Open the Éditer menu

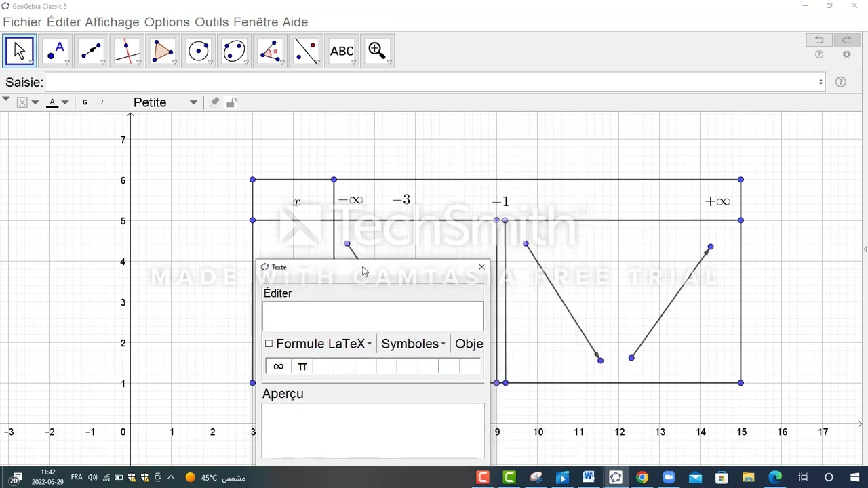64,22
